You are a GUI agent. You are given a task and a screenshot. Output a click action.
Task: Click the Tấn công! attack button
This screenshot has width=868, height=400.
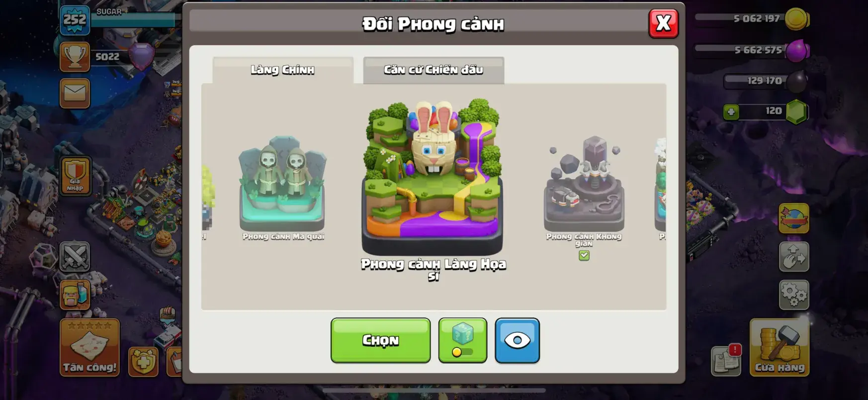click(x=89, y=347)
